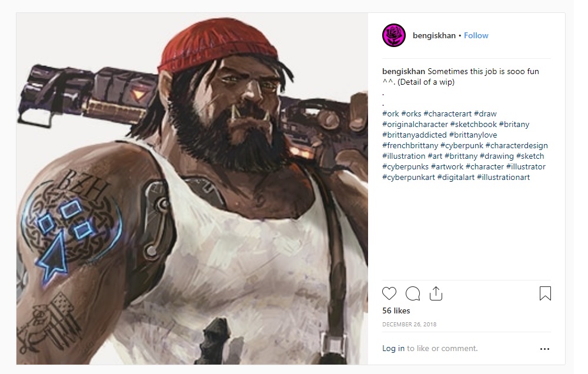Open the #digitalart hashtag
Viewport: 588px width, 374px height.
455,177
